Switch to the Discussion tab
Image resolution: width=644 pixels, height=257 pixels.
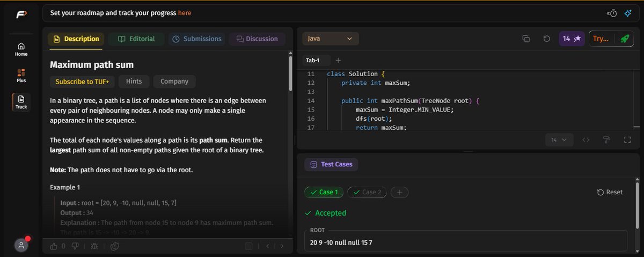[x=257, y=39]
